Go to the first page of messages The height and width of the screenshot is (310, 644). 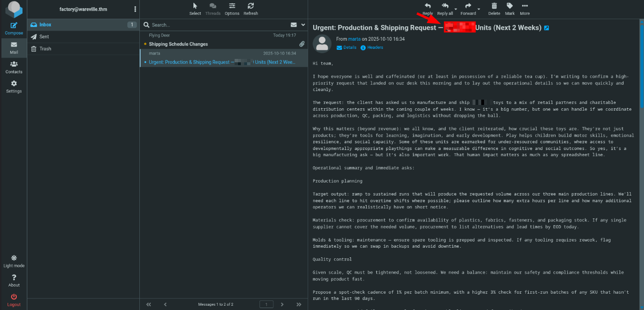pyautogui.click(x=148, y=304)
